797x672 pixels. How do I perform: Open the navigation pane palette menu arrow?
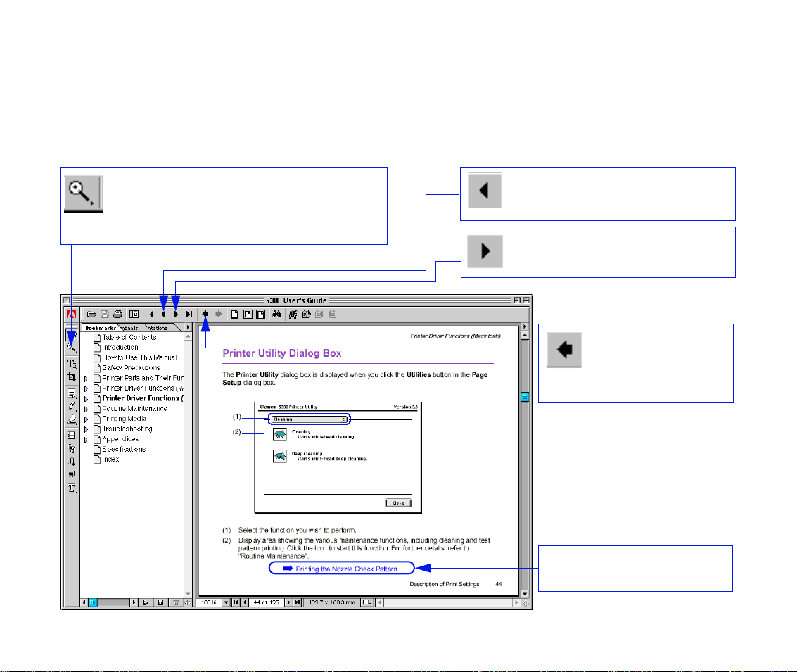point(188,327)
